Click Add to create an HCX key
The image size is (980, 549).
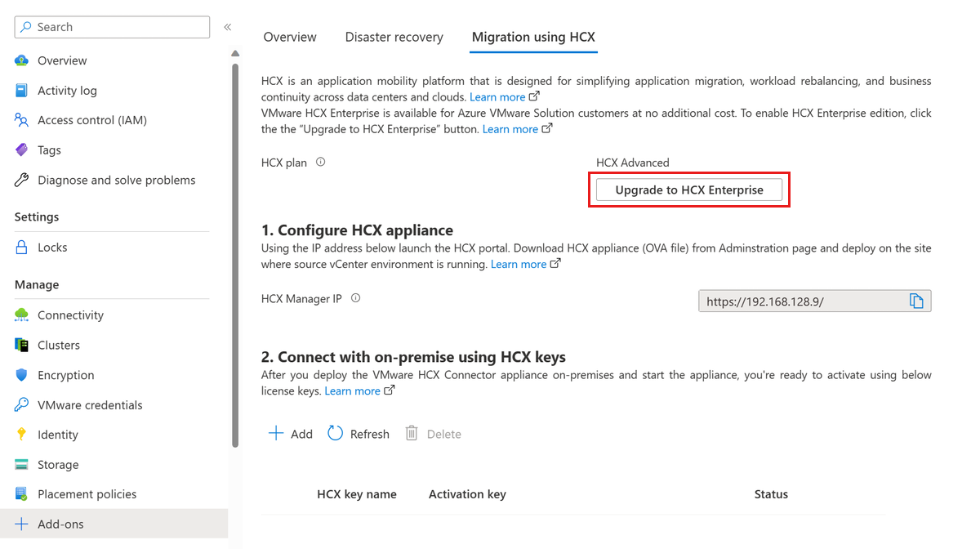pos(301,434)
